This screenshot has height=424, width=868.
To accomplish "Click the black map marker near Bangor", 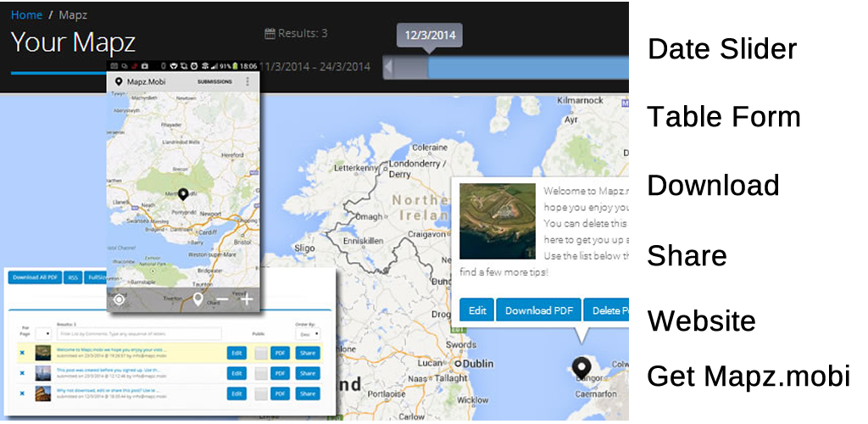I will 581,368.
